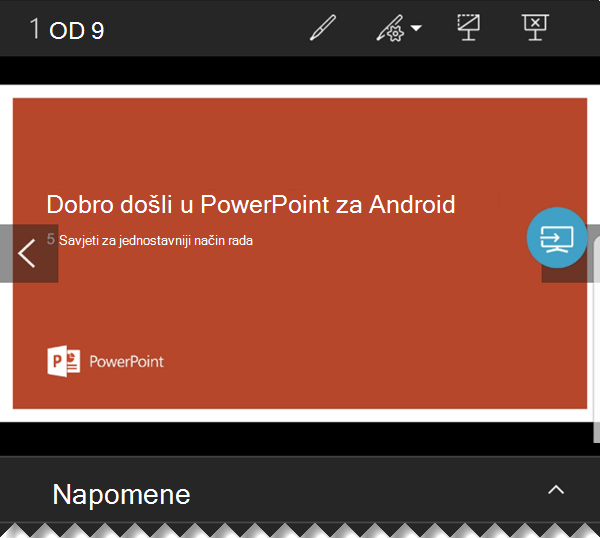Image resolution: width=600 pixels, height=538 pixels.
Task: Select the pen ink tool
Action: tap(323, 28)
